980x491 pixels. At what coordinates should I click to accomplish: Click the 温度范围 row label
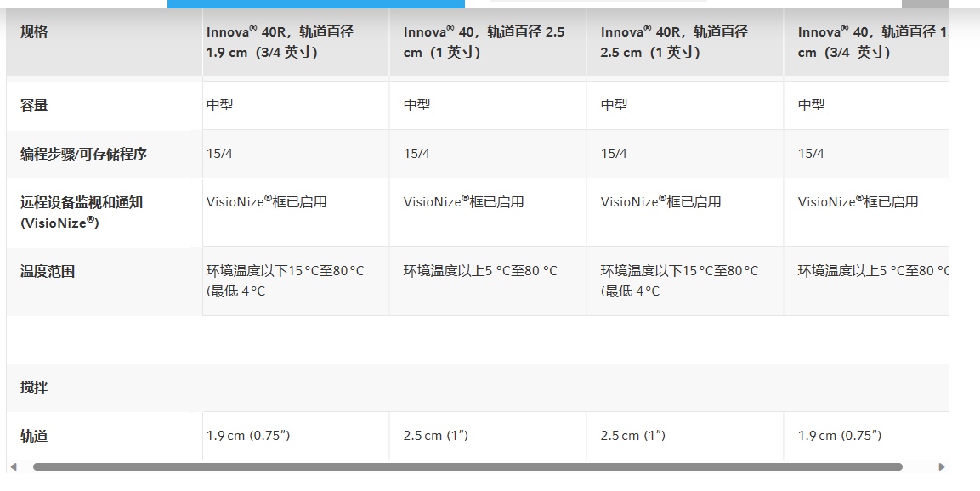[x=48, y=271]
